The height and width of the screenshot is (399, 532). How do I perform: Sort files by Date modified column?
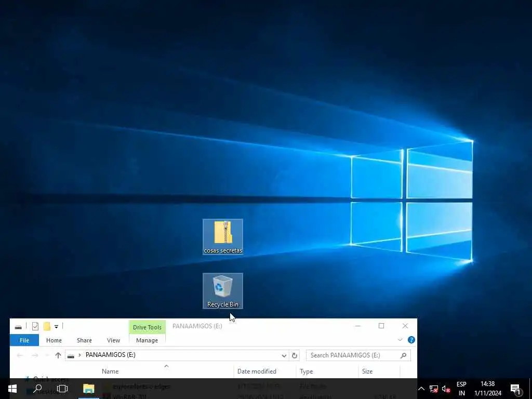pos(257,371)
